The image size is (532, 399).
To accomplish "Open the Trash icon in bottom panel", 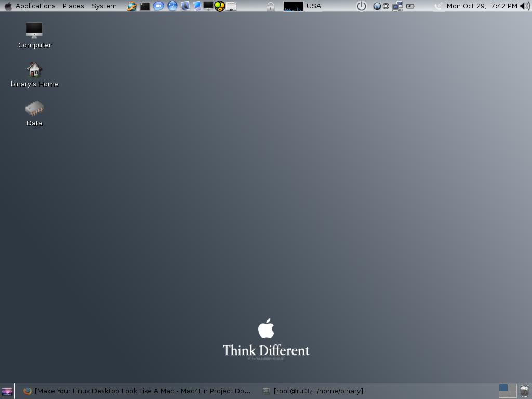I will pos(525,391).
